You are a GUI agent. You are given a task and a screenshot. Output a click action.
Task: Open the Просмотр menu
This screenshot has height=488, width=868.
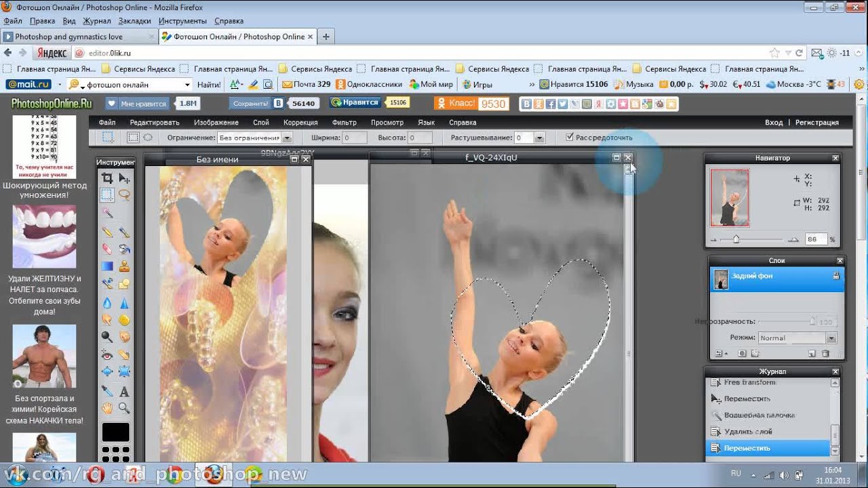(x=387, y=123)
